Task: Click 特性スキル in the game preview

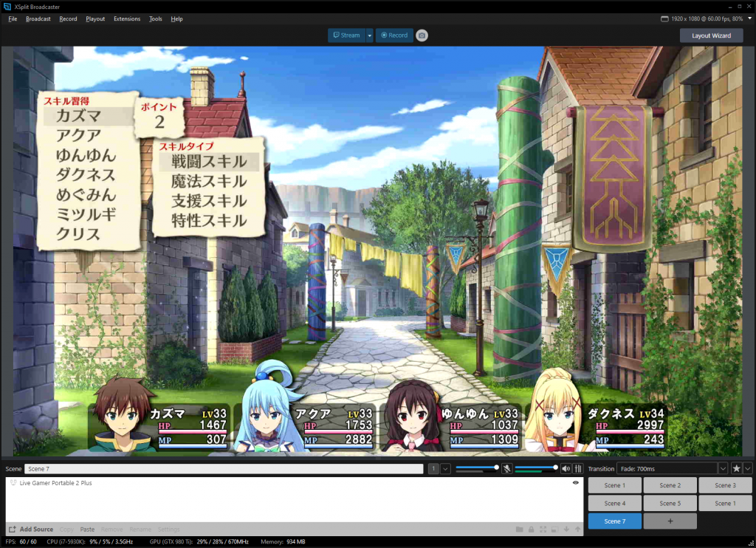Action: [209, 221]
